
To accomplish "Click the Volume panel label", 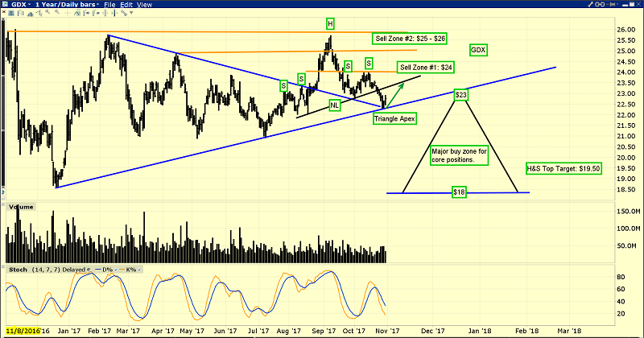I will point(20,207).
